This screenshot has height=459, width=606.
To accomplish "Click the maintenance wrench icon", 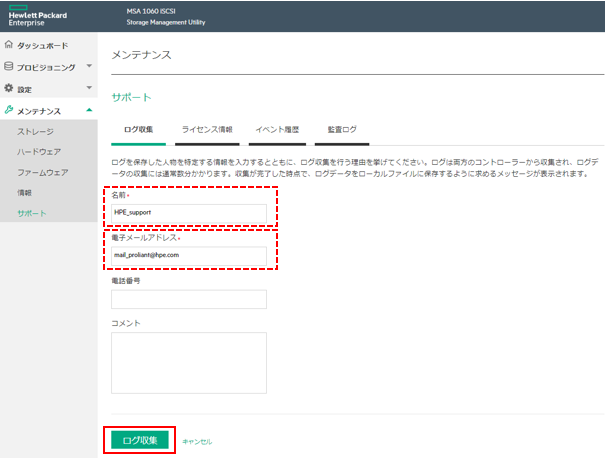I will (x=9, y=111).
